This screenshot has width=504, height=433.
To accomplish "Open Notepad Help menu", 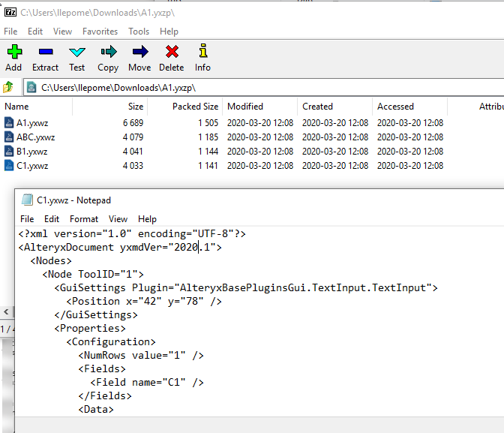I will coord(147,219).
